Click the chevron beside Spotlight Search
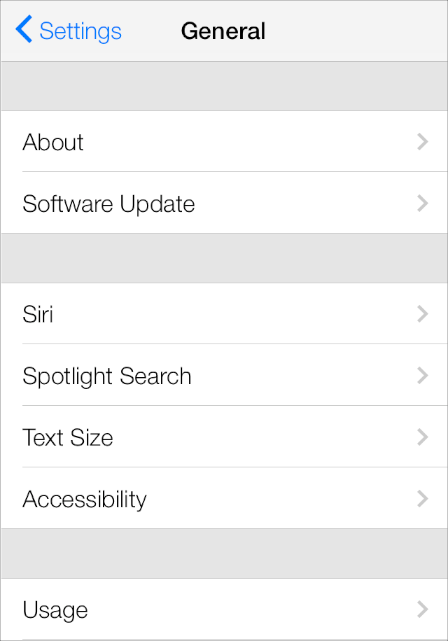Viewport: 448px width, 641px height. [x=423, y=375]
